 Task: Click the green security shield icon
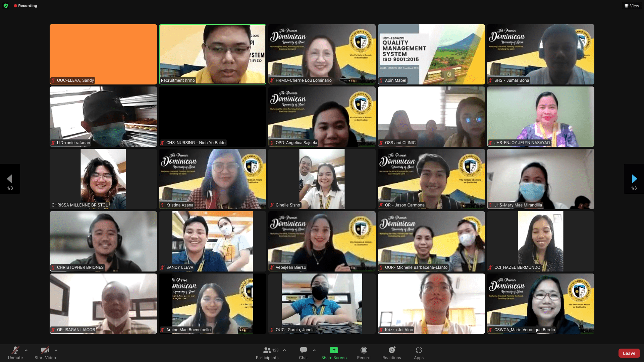pyautogui.click(x=6, y=6)
